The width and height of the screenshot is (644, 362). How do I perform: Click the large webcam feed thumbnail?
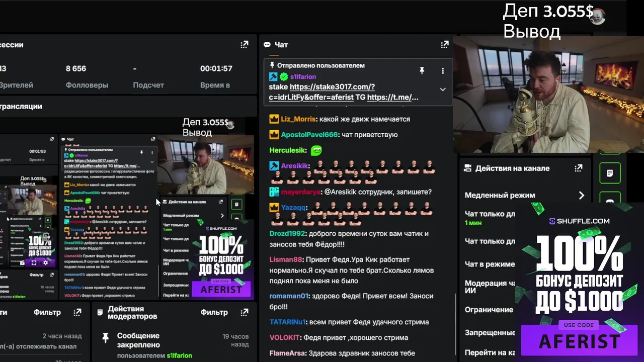548,94
